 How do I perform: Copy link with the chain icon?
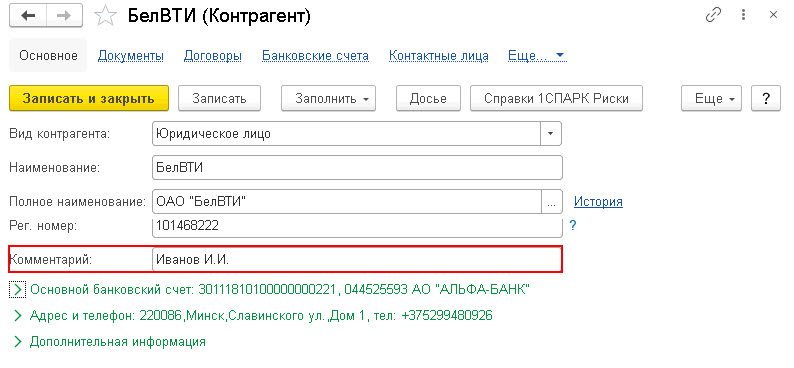pos(713,15)
